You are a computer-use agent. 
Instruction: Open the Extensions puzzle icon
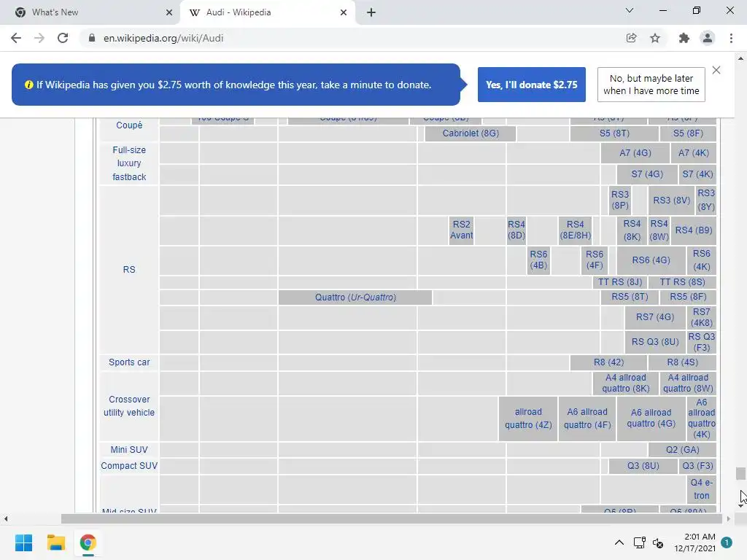[x=684, y=38]
